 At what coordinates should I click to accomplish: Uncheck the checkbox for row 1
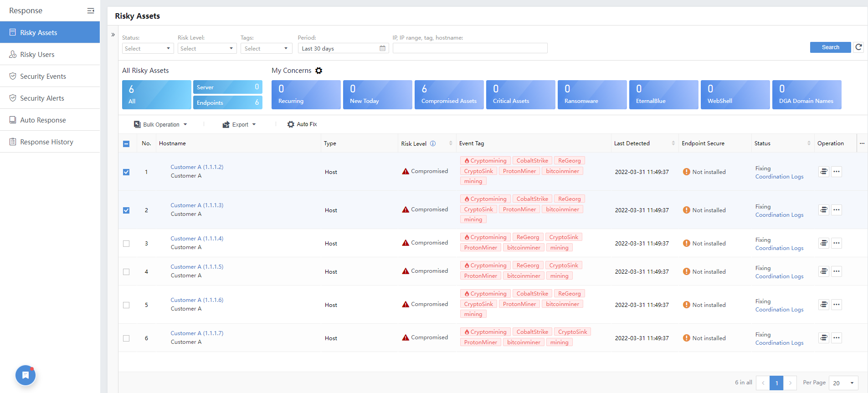tap(126, 172)
